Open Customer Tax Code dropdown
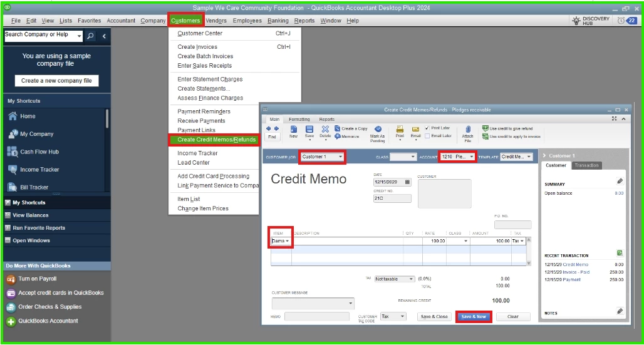Viewport: 644px width, 345px height. (402, 317)
